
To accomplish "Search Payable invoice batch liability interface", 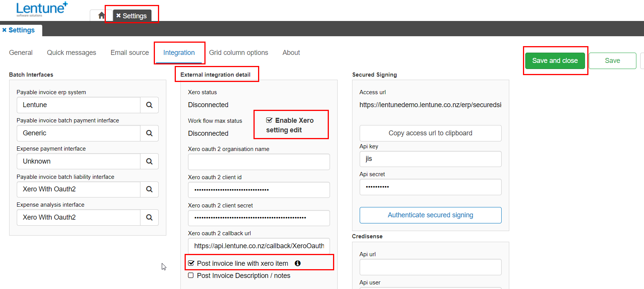I will [x=149, y=189].
